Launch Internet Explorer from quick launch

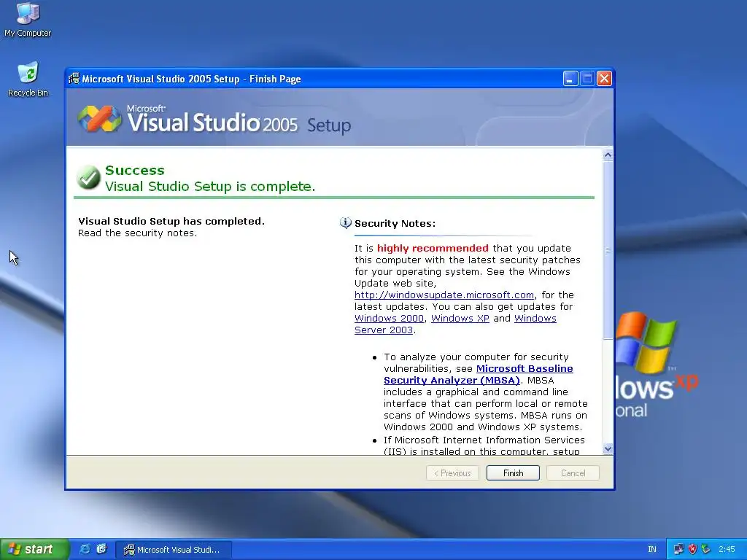[x=85, y=549]
